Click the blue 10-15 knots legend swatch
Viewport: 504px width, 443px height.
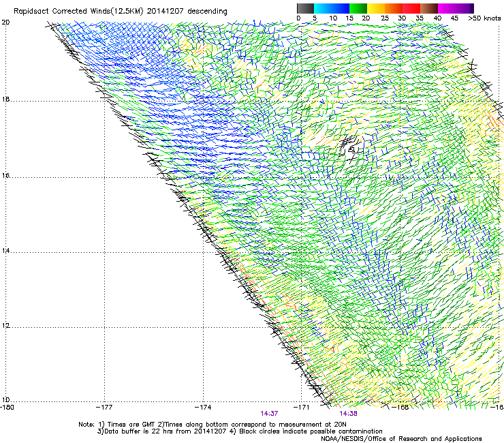[x=341, y=8]
